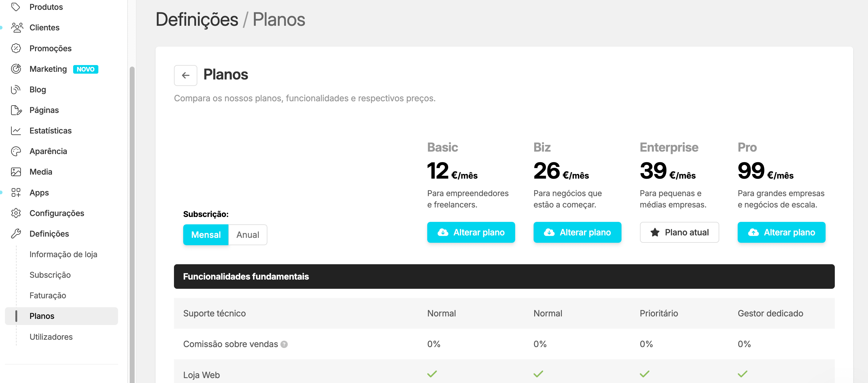Click the Clientes people icon
The height and width of the screenshot is (383, 868).
coord(17,28)
